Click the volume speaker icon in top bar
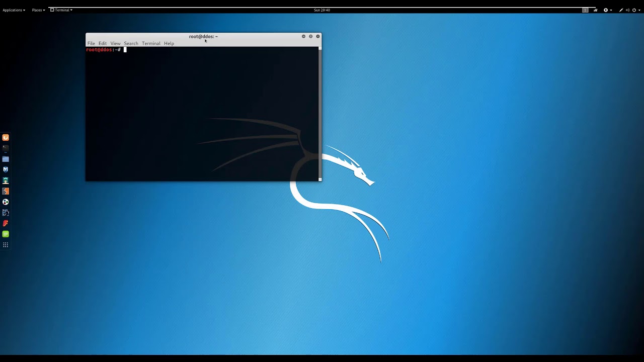The image size is (644, 362). [627, 10]
